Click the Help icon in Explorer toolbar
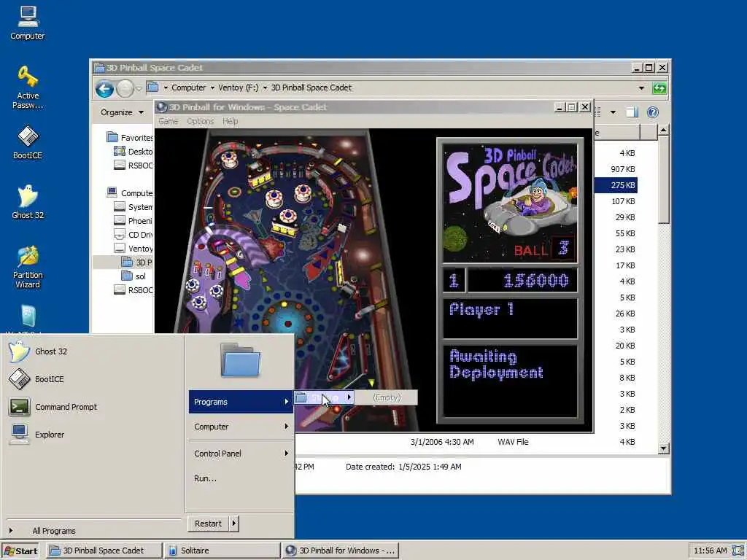The width and height of the screenshot is (747, 560). [x=653, y=112]
